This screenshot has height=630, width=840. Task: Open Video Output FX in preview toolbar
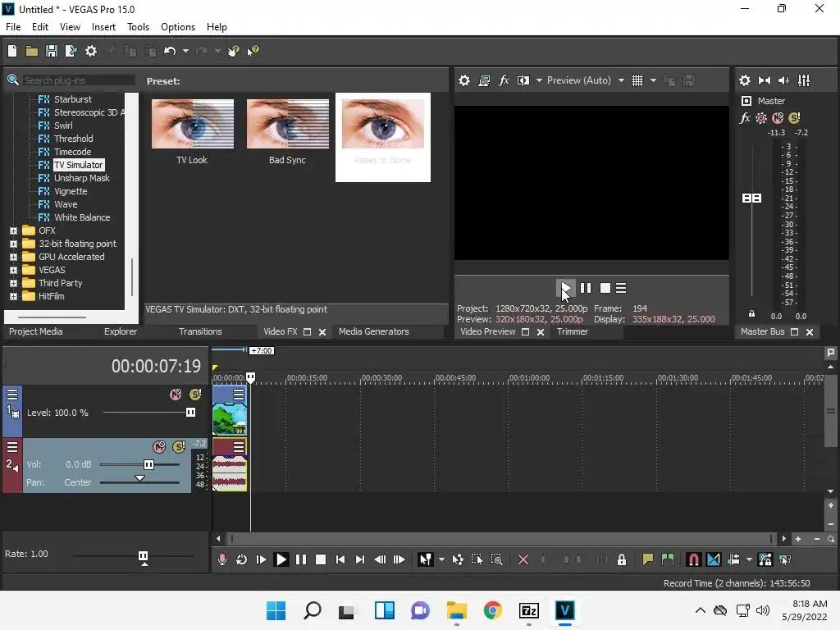(504, 80)
